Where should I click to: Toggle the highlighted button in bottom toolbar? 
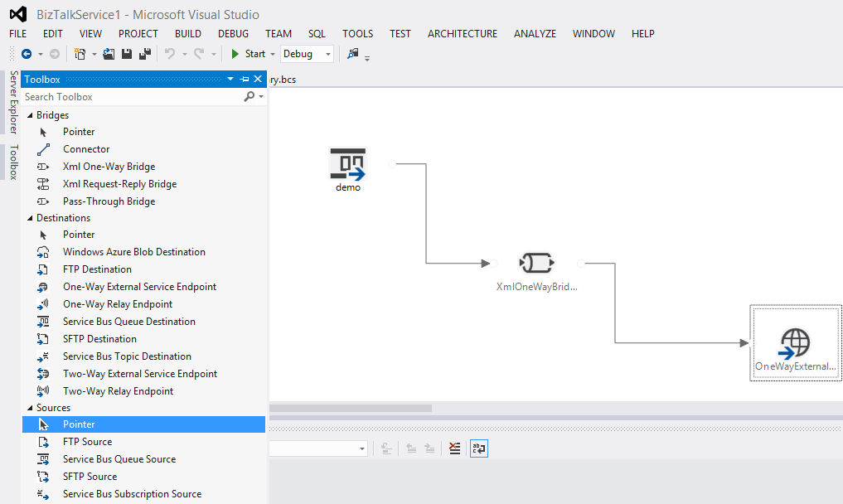click(479, 448)
